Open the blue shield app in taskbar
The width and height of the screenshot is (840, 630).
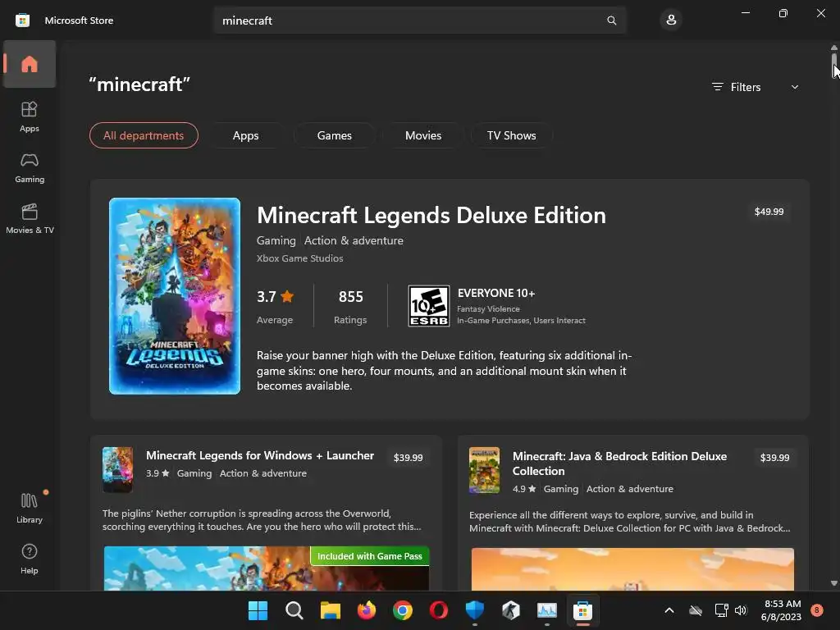pyautogui.click(x=475, y=610)
